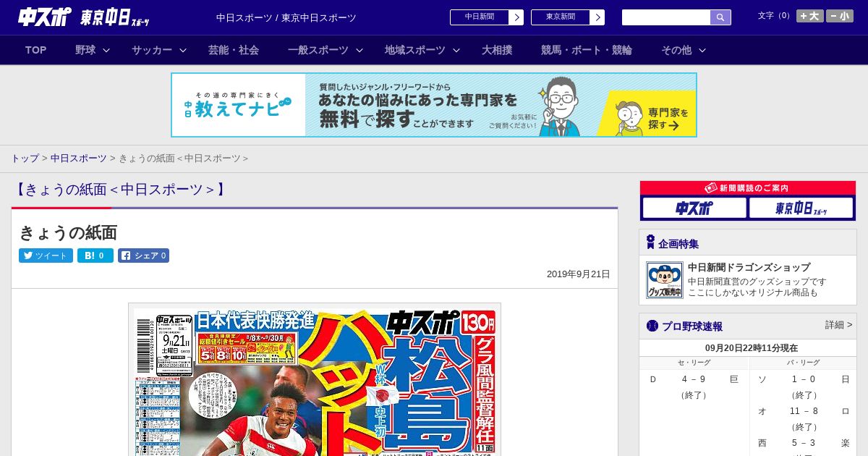The width and height of the screenshot is (868, 456).
Task: Expand the その他 menu dropdown
Action: pyautogui.click(x=684, y=50)
